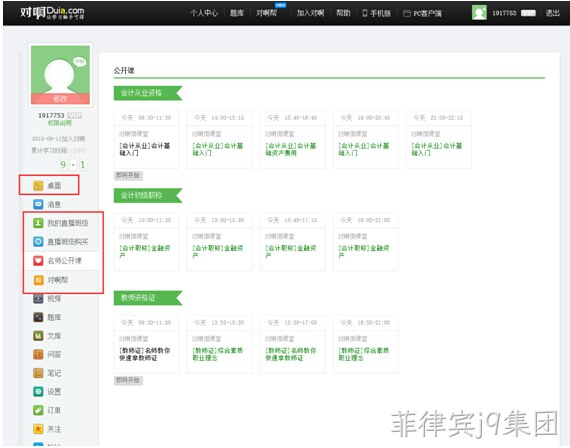Open the 14:00-15:15 会计从业 course card

click(220, 139)
